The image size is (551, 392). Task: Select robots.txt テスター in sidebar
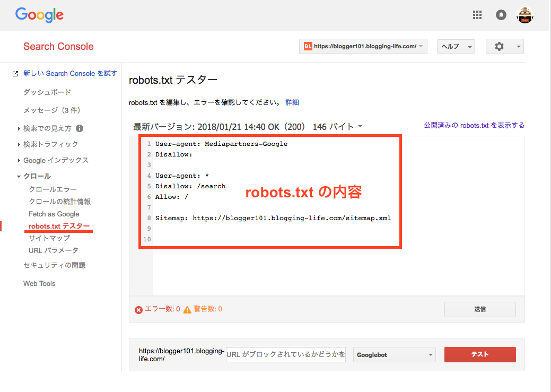59,226
